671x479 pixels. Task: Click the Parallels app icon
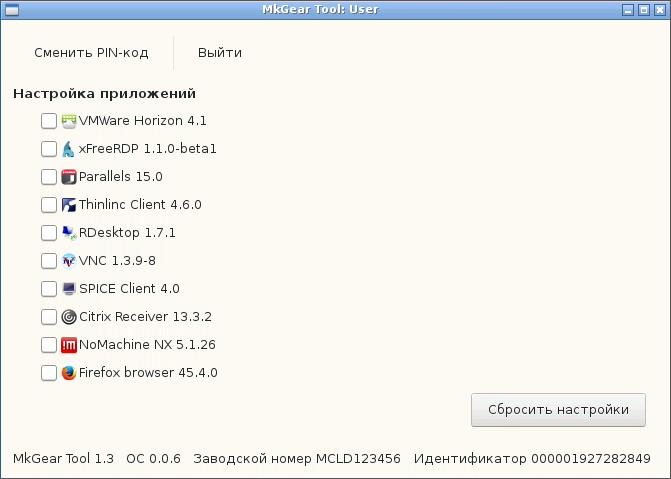coord(68,177)
